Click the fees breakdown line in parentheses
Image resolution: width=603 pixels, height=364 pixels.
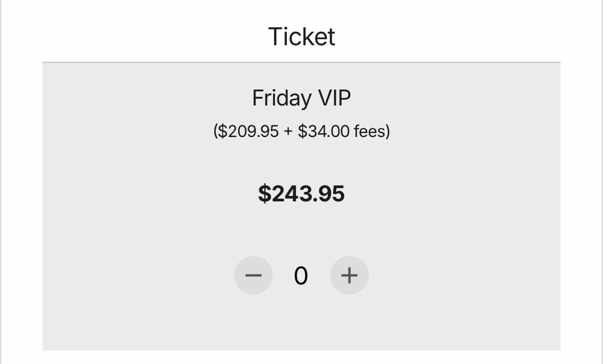pyautogui.click(x=301, y=131)
